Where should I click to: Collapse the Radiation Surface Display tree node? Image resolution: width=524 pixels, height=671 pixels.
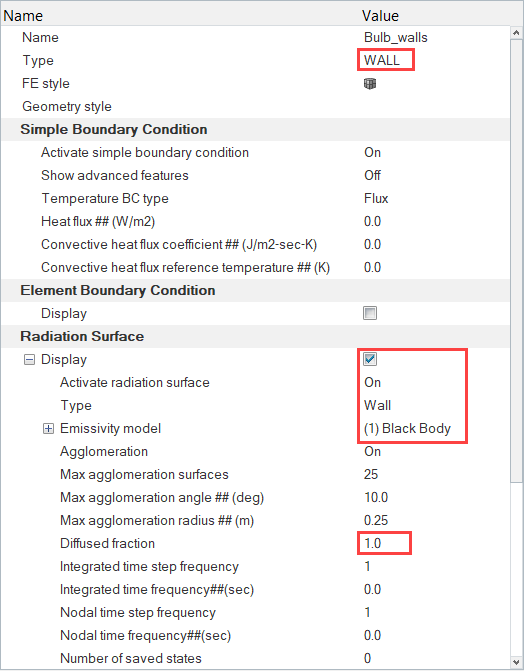(x=29, y=360)
